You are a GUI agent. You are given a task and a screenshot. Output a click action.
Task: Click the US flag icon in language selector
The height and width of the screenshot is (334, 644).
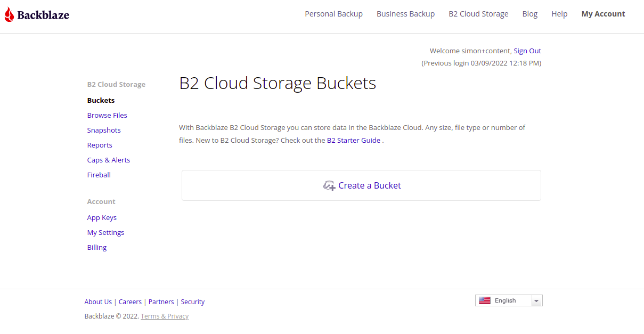(485, 300)
